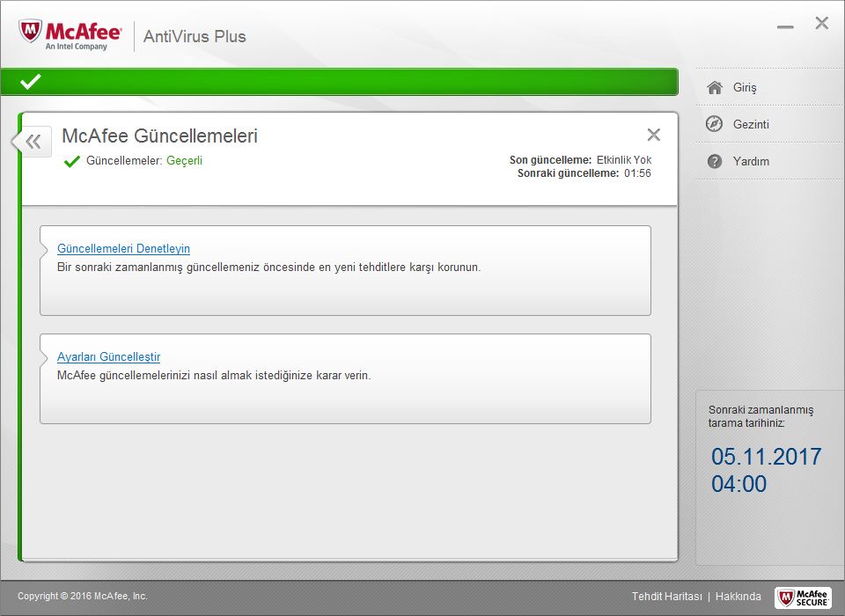Minimize the McAfee window
845x616 pixels.
coord(784,27)
